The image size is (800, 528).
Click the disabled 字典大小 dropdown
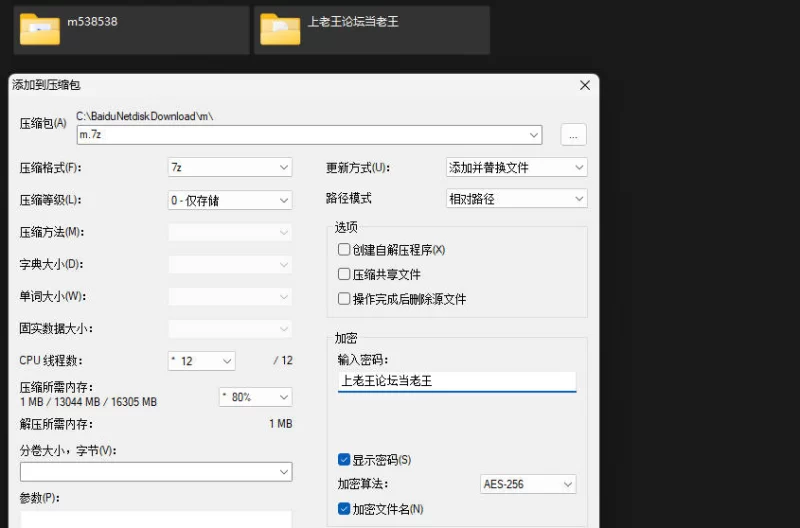(x=230, y=265)
